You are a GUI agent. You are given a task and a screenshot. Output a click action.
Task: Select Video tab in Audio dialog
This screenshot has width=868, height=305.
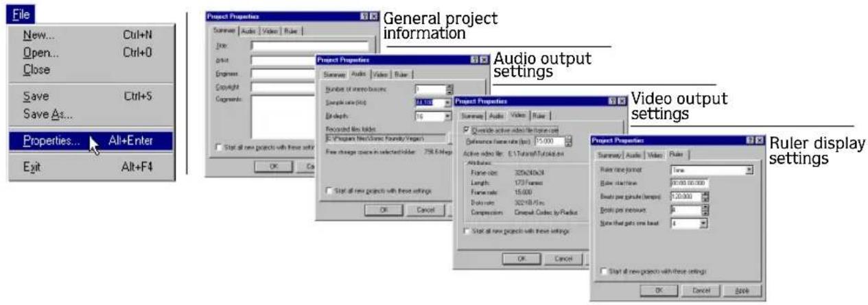(x=379, y=73)
